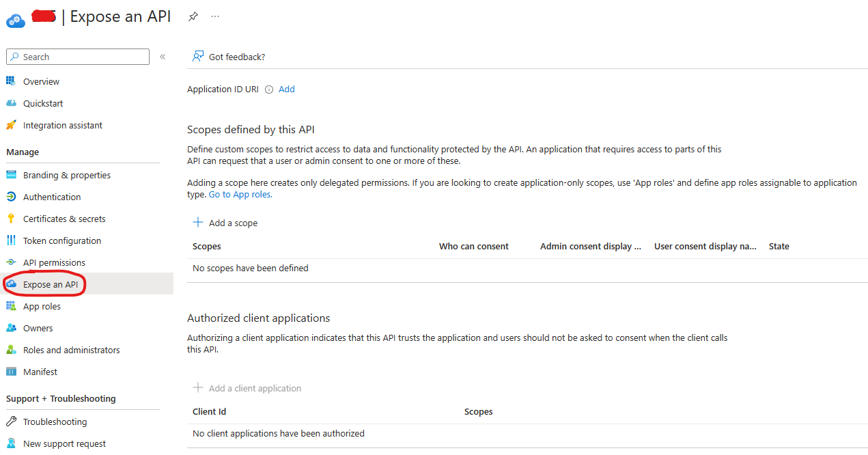Open the Manifest editor
The height and width of the screenshot is (455, 868).
40,372
